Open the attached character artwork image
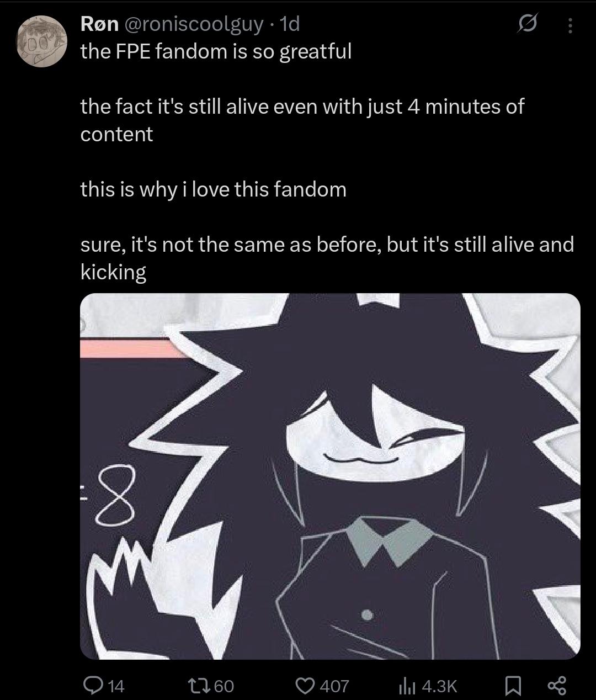The image size is (596, 700). coord(330,476)
